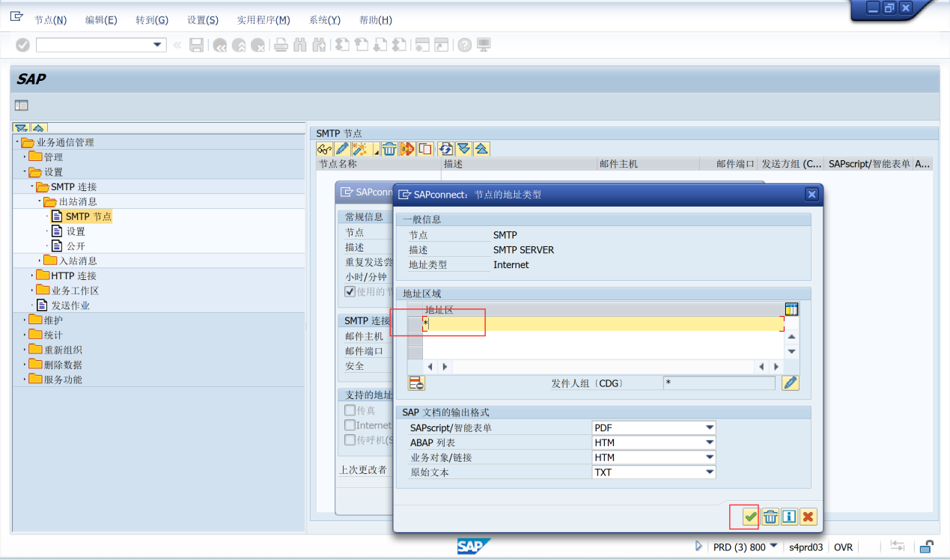
Task: Click the info icon in dialog footer
Action: 789,517
